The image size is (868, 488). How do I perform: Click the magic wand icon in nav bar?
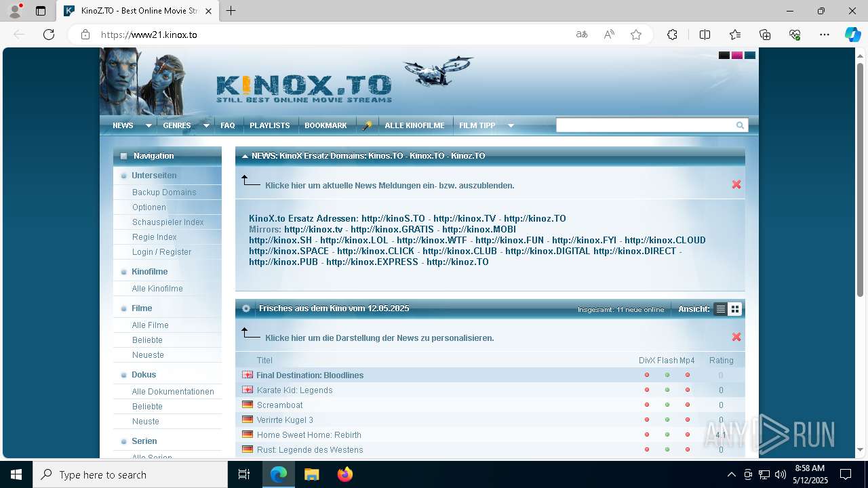[x=367, y=125]
